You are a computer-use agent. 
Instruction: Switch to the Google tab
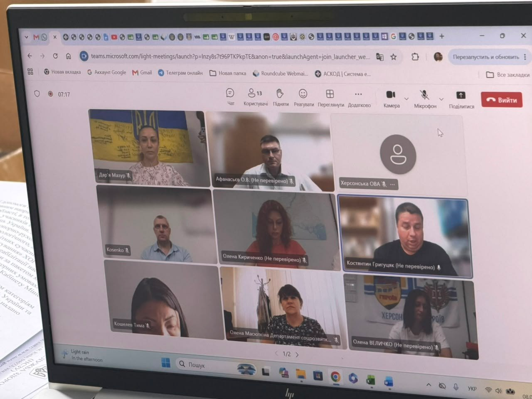point(393,36)
